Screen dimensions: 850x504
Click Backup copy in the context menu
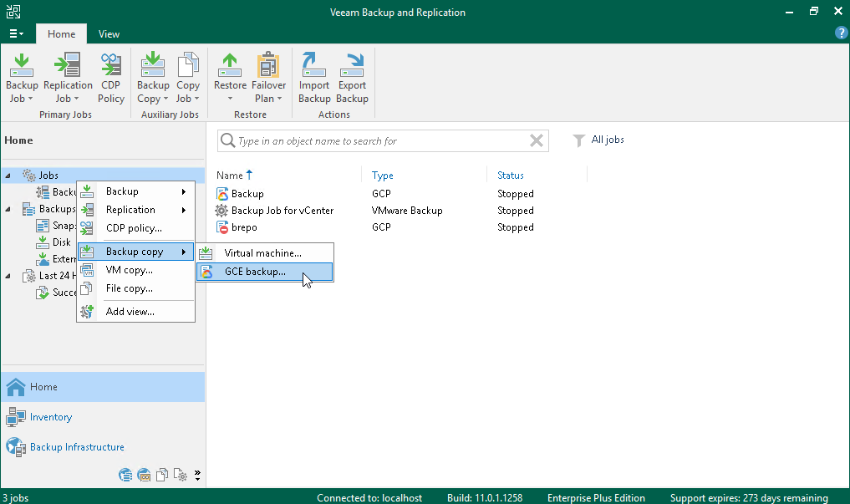[x=135, y=252]
